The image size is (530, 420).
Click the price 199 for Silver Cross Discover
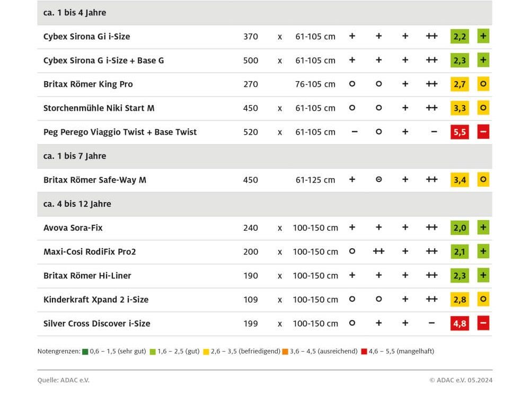[251, 323]
